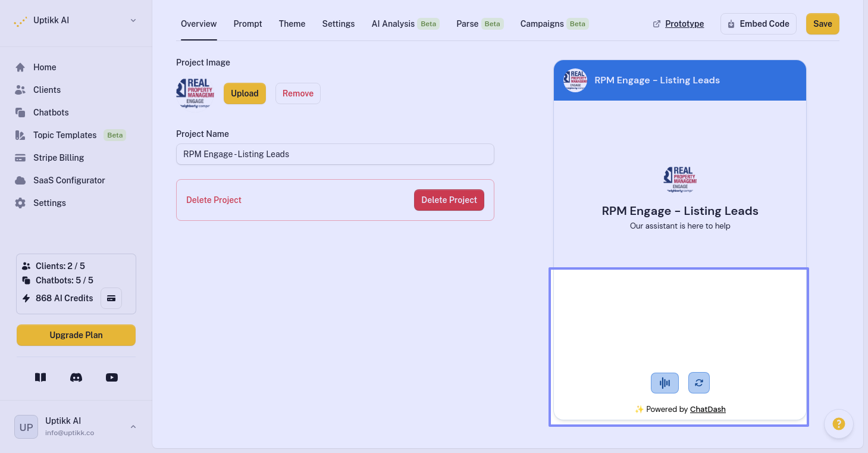Open SaaS Configurator from sidebar
The height and width of the screenshot is (453, 868).
pos(69,180)
